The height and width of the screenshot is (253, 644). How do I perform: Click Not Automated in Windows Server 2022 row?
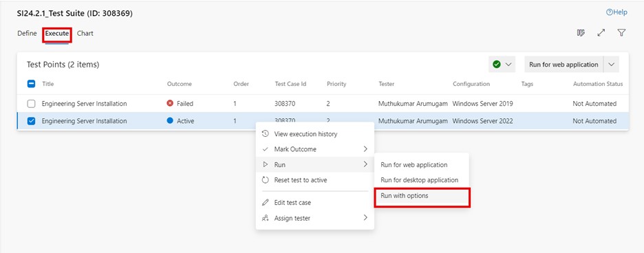[594, 121]
